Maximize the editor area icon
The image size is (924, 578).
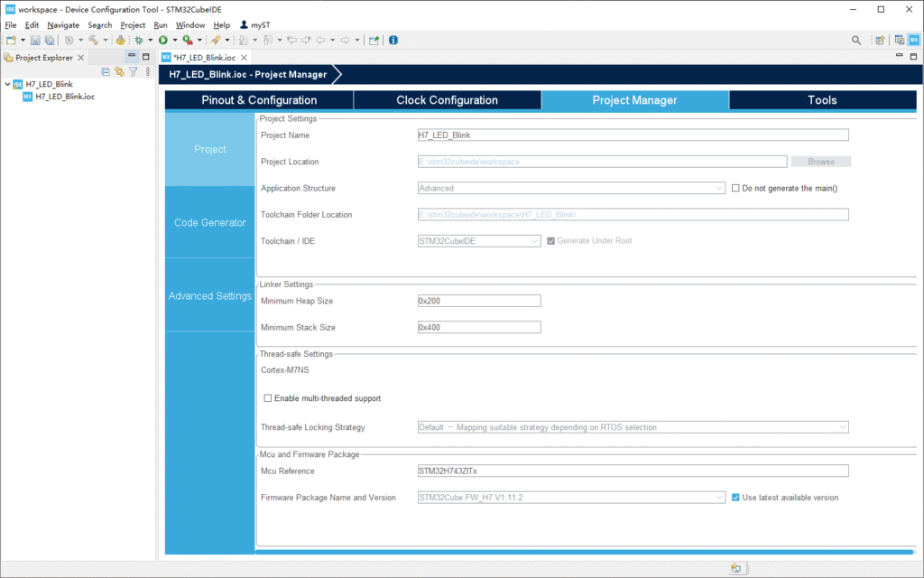[x=913, y=57]
